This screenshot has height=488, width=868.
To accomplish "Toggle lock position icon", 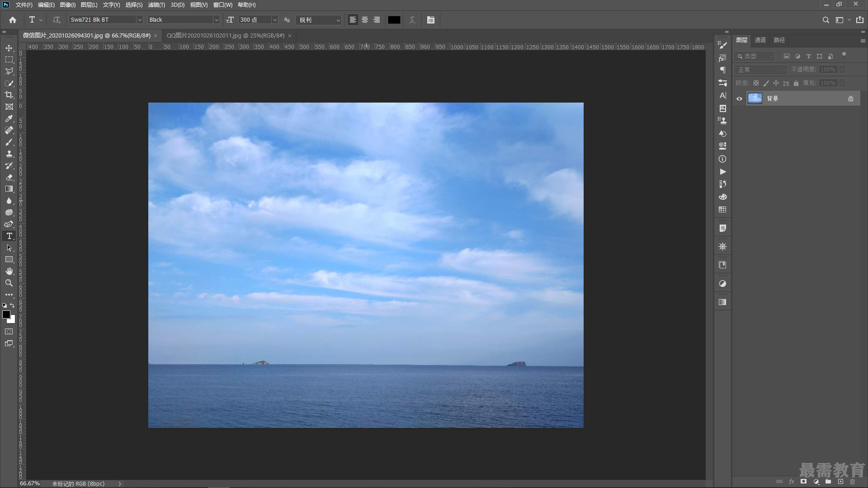I will [776, 83].
